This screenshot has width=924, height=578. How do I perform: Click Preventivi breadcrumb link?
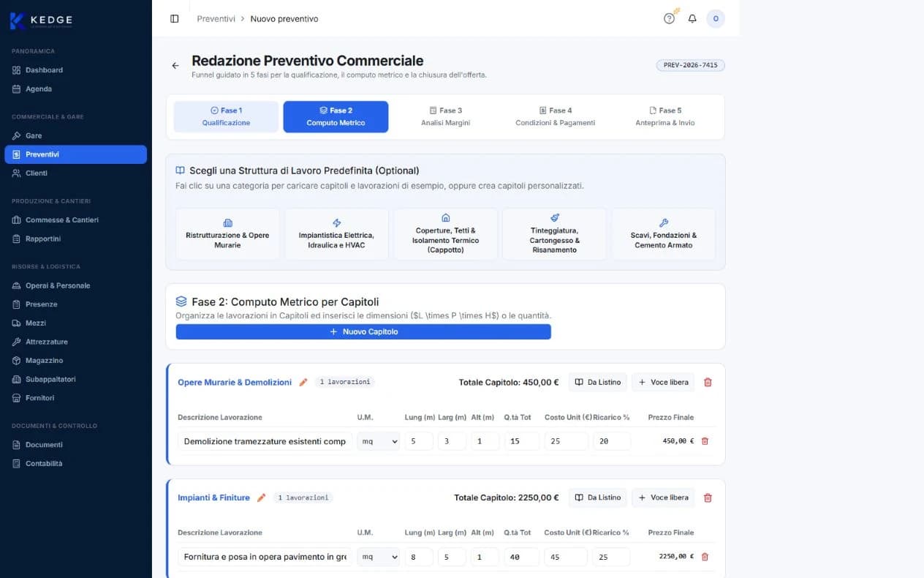click(x=216, y=19)
